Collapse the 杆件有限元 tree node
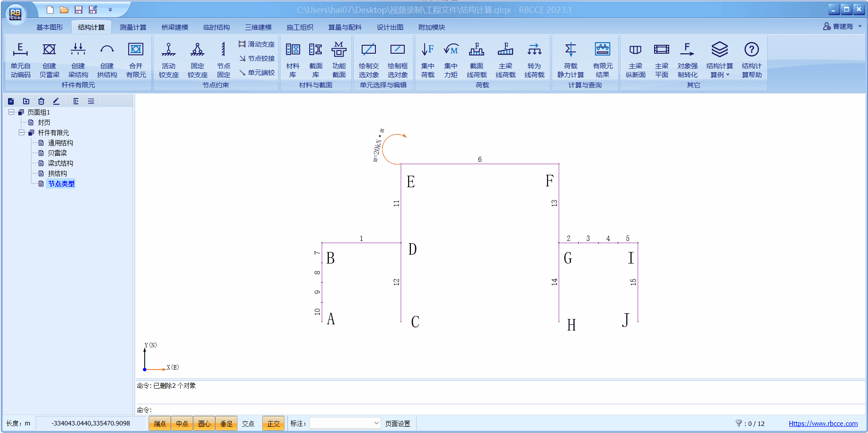This screenshot has width=868, height=433. point(21,133)
